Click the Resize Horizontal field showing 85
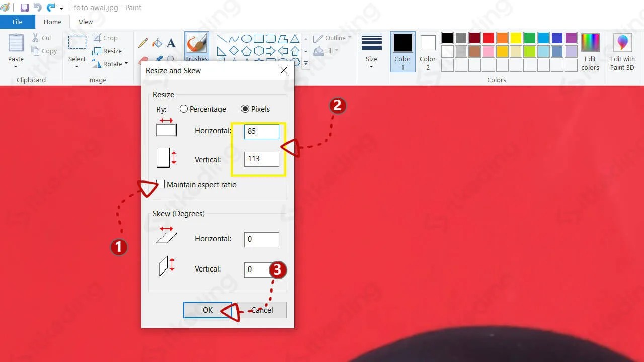This screenshot has height=362, width=644. [x=262, y=132]
